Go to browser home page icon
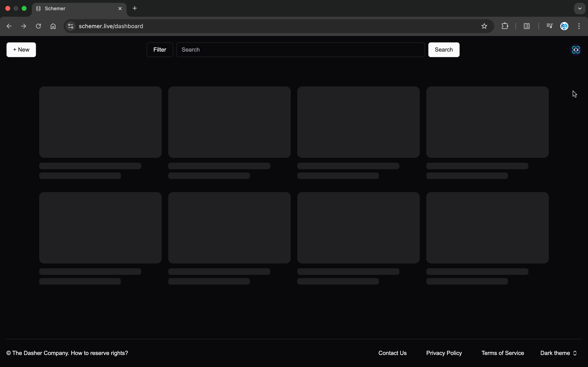 [x=53, y=26]
